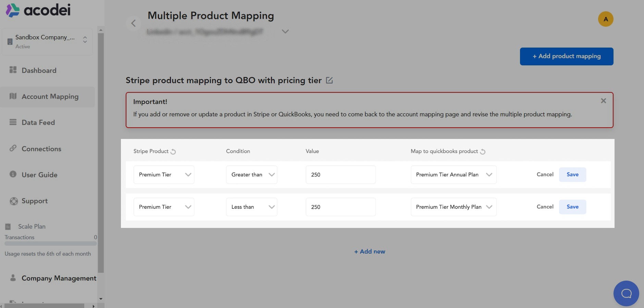Save the Premium Tier Monthly Plan row
644x308 pixels.
(x=572, y=207)
